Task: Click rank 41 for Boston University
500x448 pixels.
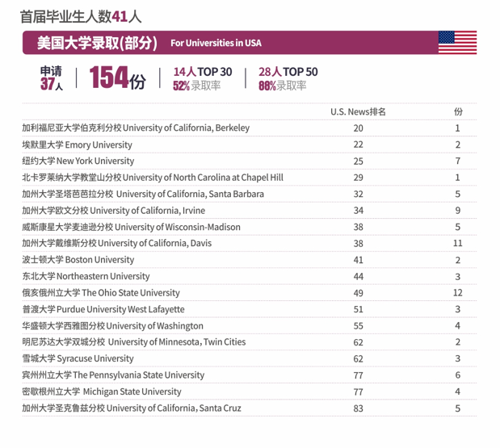Action: click(x=358, y=260)
